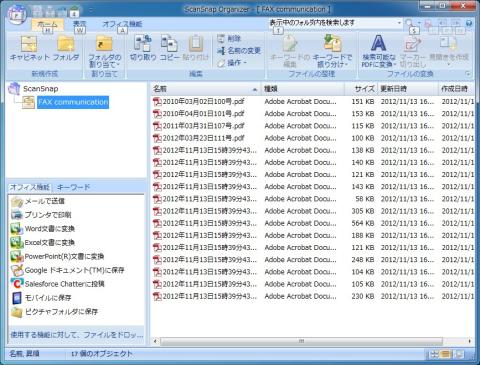Click the Keyword edit (キーワードの編集) icon
This screenshot has height=365, width=480.
point(290,52)
